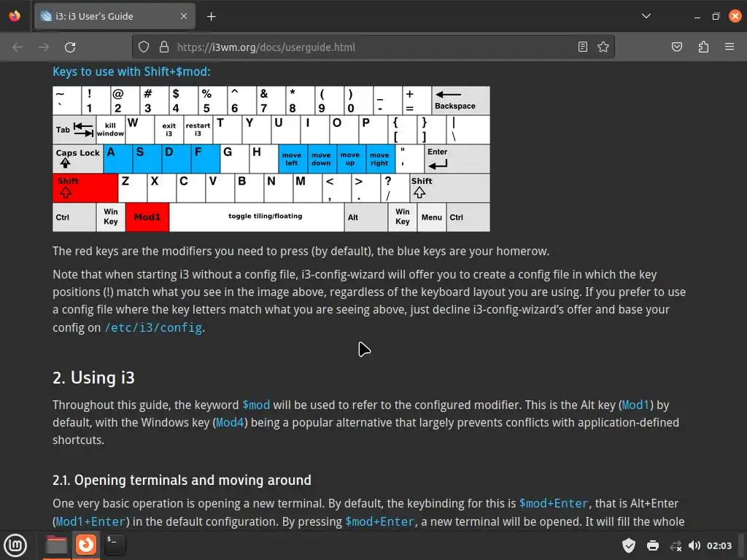Screen dimensions: 747x560
Task: Click the Mod1+Enter code text
Action: 90,522
